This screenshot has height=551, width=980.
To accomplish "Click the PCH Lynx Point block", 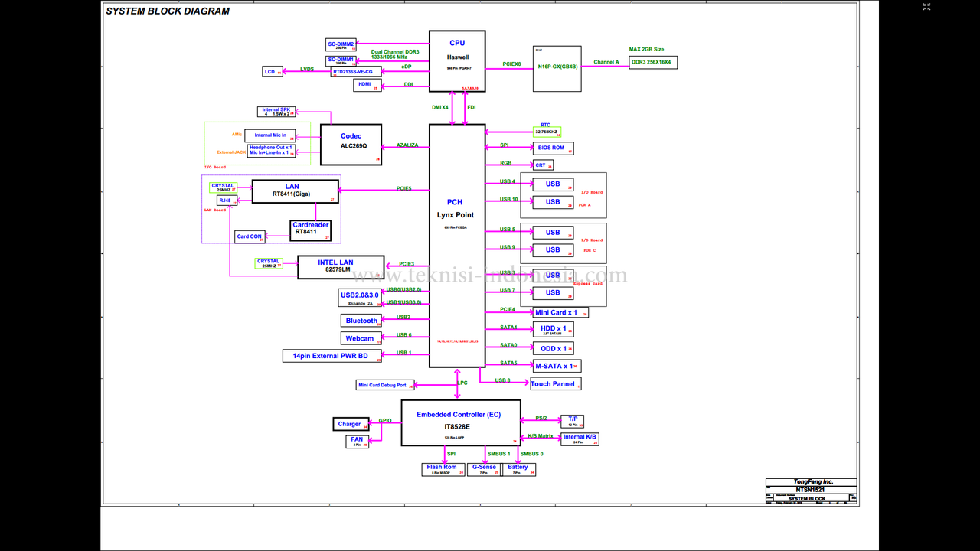I will tap(457, 246).
